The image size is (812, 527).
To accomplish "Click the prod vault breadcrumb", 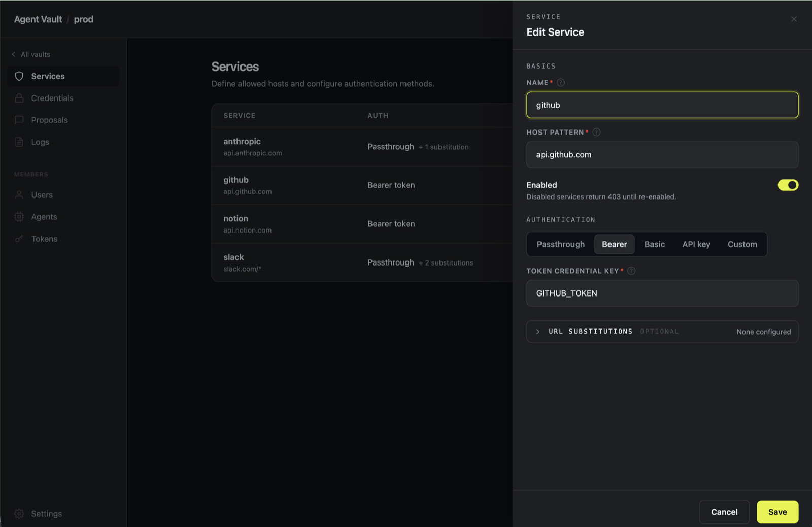I will pyautogui.click(x=84, y=19).
